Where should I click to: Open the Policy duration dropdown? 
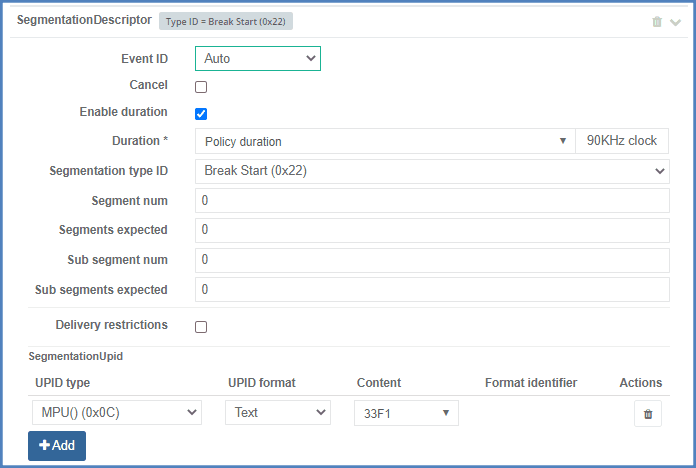(x=385, y=141)
